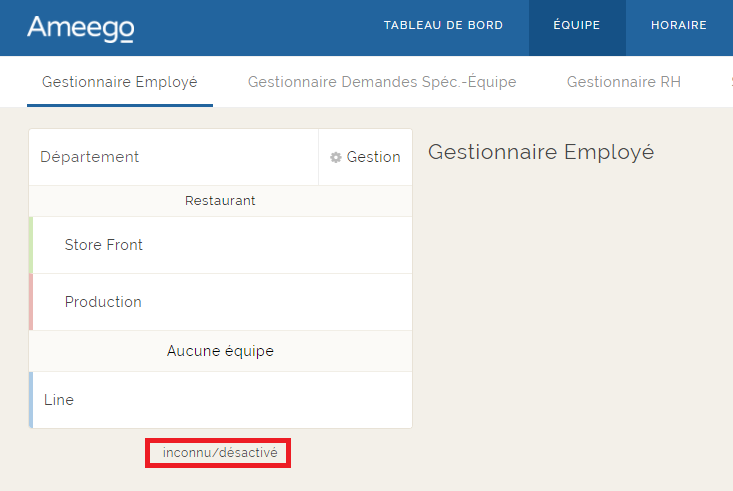Go to the Horaire section
Viewport: 733px width, 491px height.
coord(678,26)
